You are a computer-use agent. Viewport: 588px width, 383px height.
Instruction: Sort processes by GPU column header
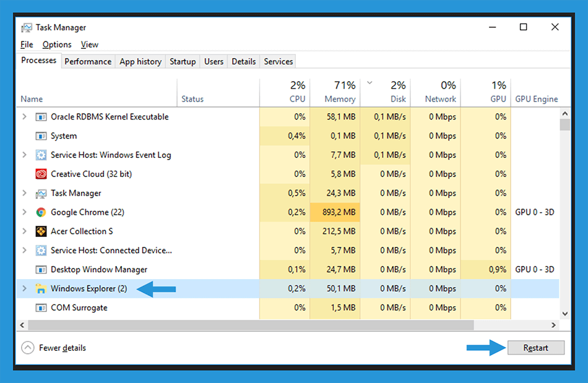(486, 93)
